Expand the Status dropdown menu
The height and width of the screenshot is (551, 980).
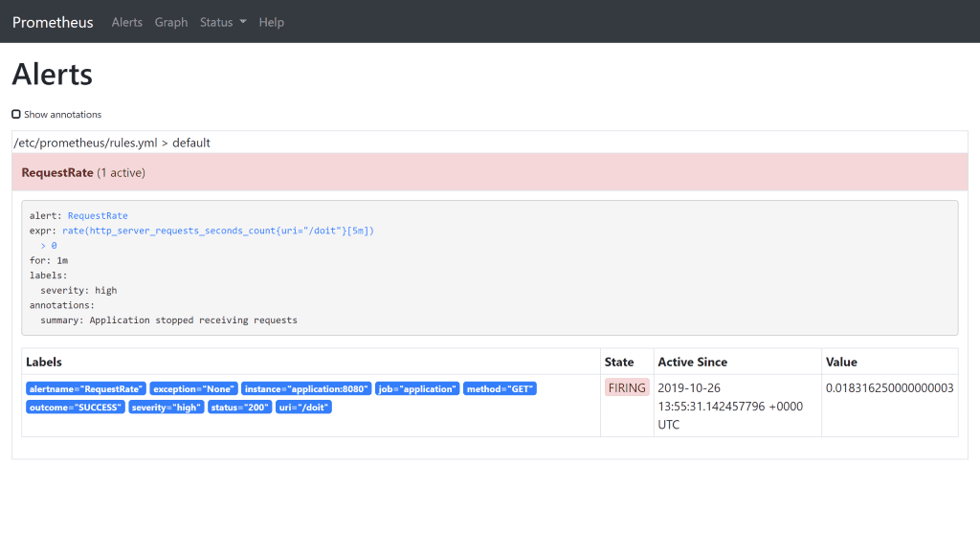pyautogui.click(x=222, y=22)
